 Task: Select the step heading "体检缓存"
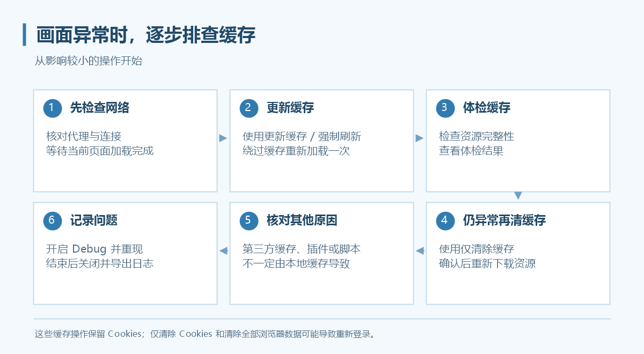(x=487, y=108)
